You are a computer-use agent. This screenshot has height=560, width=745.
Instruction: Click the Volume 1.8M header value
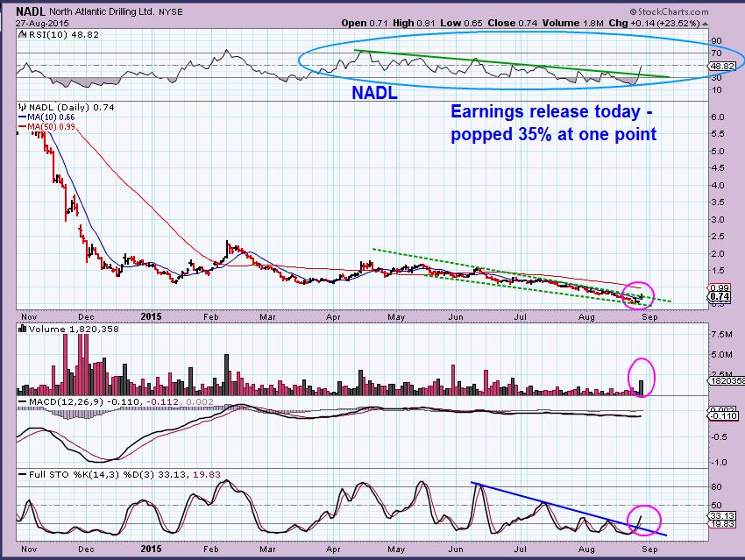[x=573, y=23]
